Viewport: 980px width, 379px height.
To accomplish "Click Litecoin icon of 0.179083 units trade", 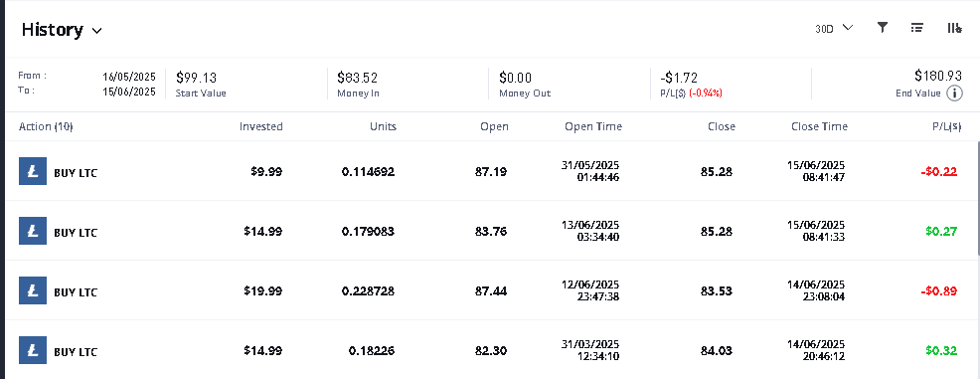I will 33,231.
